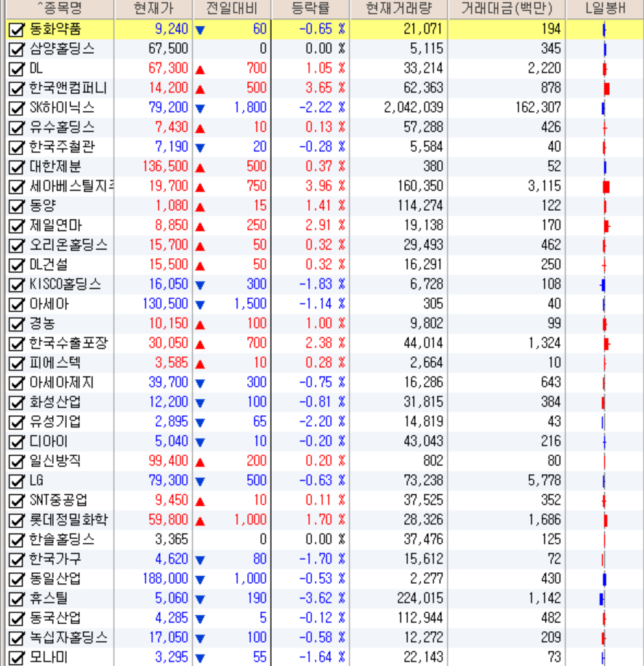Click 동일산업 price 188,000
The height and width of the screenshot is (666, 644).
[165, 579]
